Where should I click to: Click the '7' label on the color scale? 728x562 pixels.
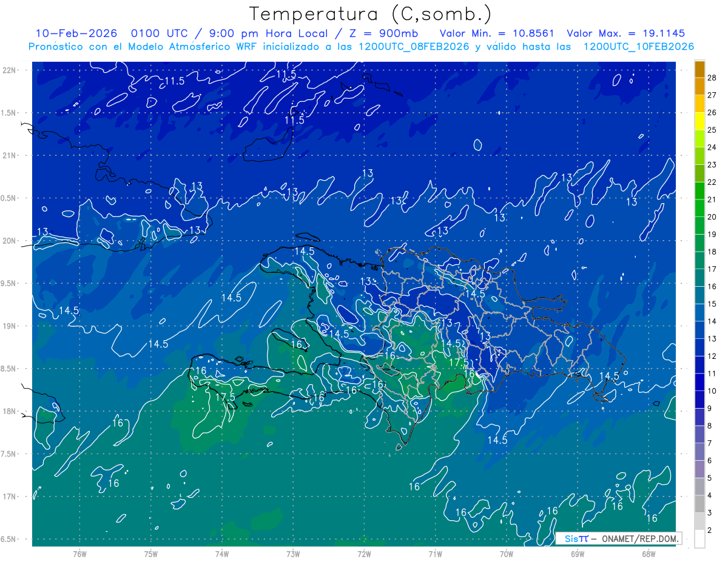click(x=709, y=443)
